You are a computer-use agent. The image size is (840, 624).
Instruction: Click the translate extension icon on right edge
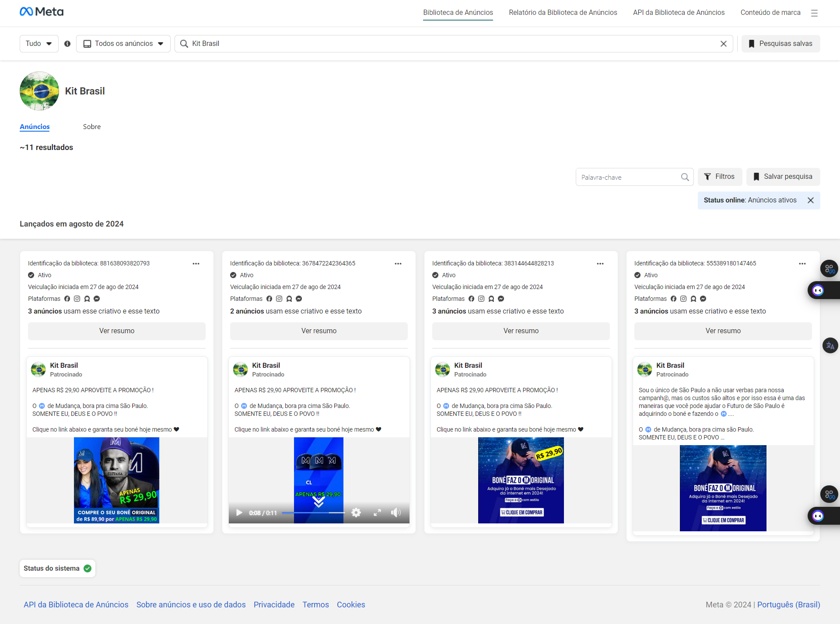(830, 345)
